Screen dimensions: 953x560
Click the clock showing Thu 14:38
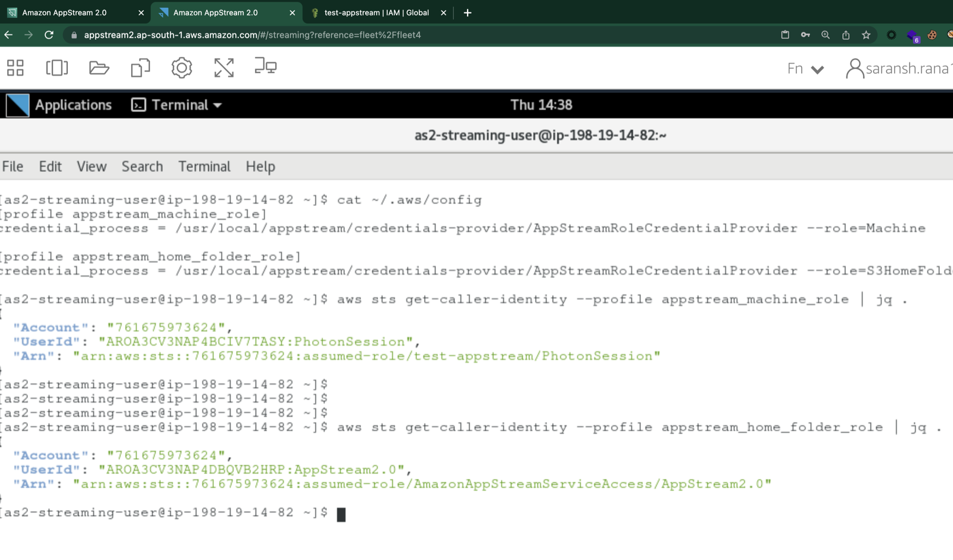pos(541,105)
